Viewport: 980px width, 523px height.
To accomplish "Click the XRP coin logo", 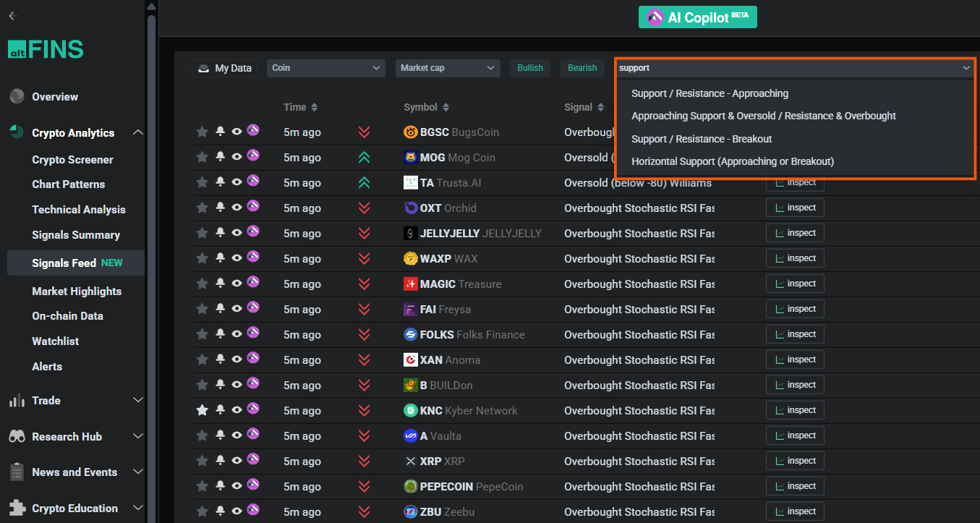I will click(x=410, y=462).
